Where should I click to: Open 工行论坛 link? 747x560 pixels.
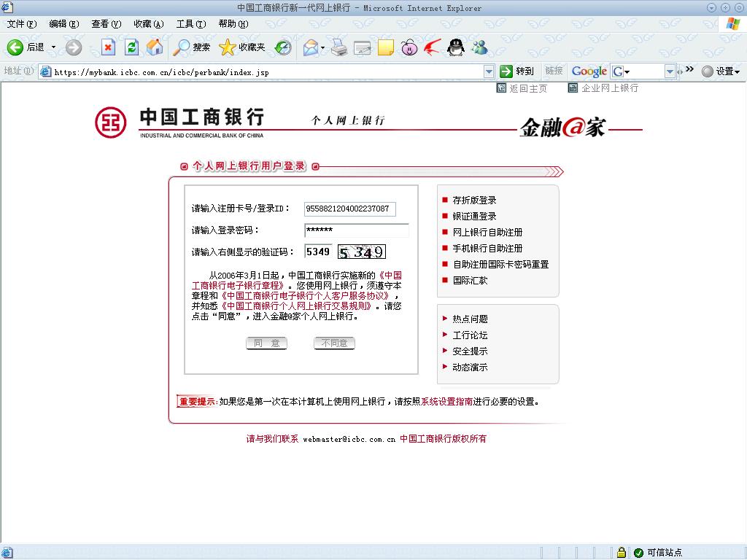471,335
